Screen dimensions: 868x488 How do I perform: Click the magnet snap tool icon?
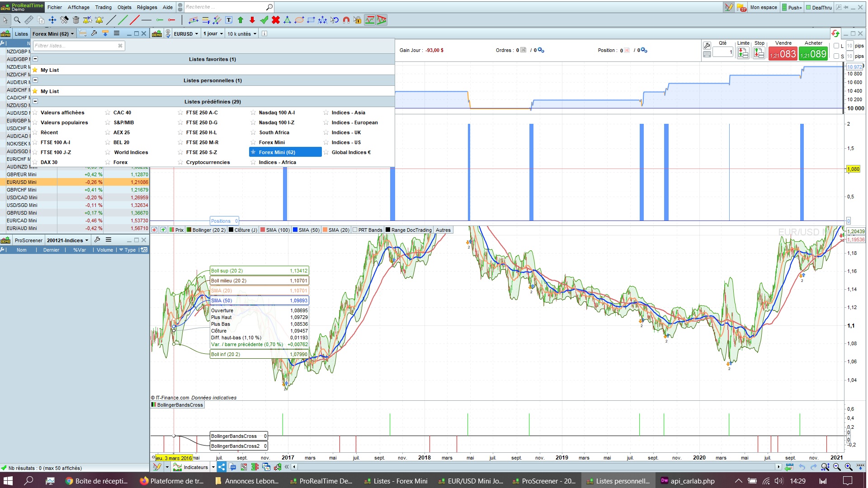click(x=346, y=20)
